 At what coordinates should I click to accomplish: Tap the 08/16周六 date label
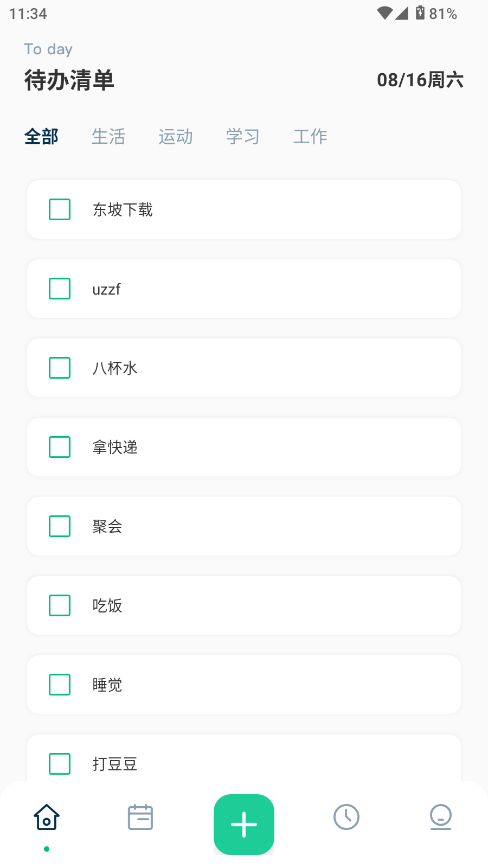click(420, 80)
